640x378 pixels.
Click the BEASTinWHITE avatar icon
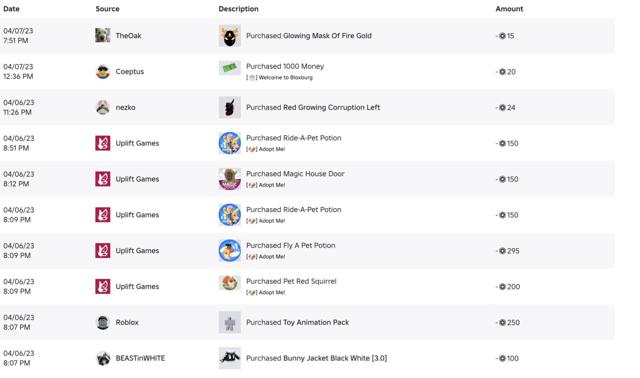coord(102,358)
